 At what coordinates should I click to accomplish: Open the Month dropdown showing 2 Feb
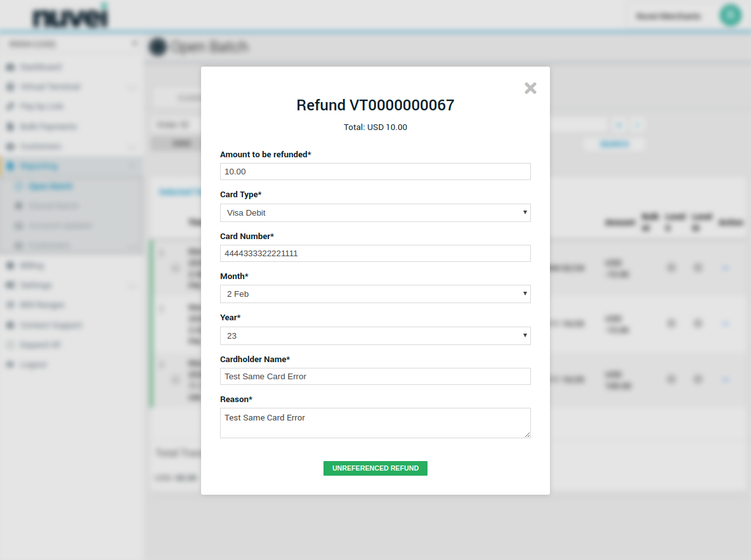375,294
